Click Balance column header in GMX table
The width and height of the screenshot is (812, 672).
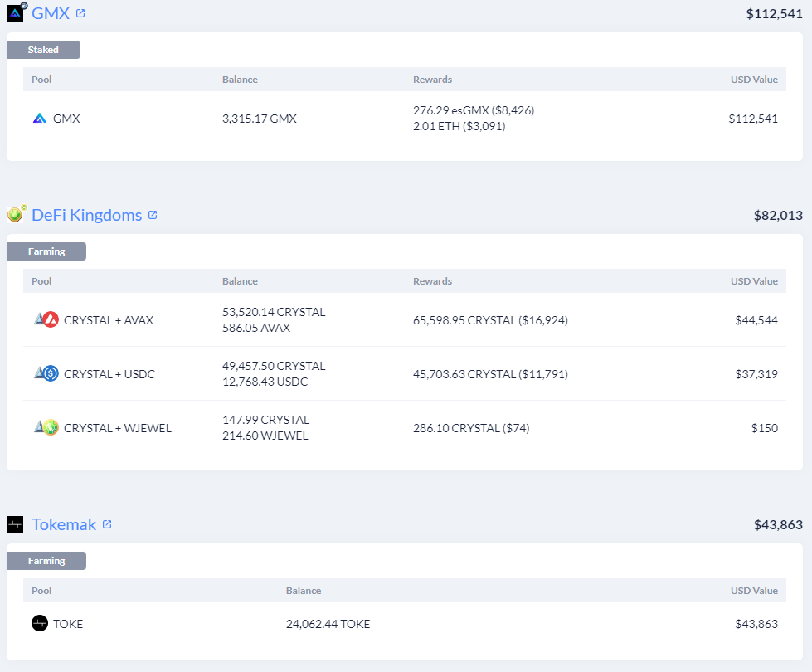(240, 80)
